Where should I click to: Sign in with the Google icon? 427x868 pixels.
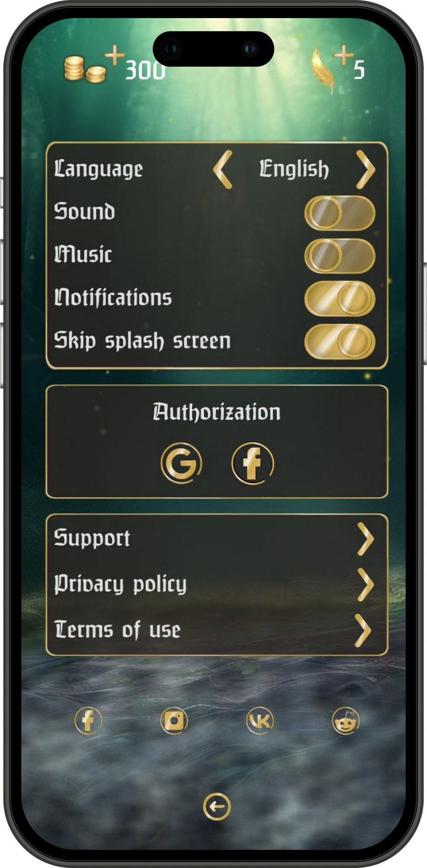[x=181, y=463]
